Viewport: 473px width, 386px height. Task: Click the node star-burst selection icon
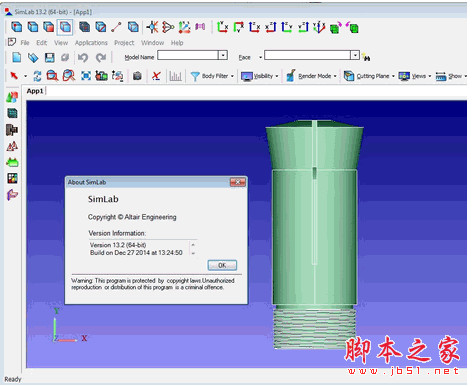coord(152,27)
